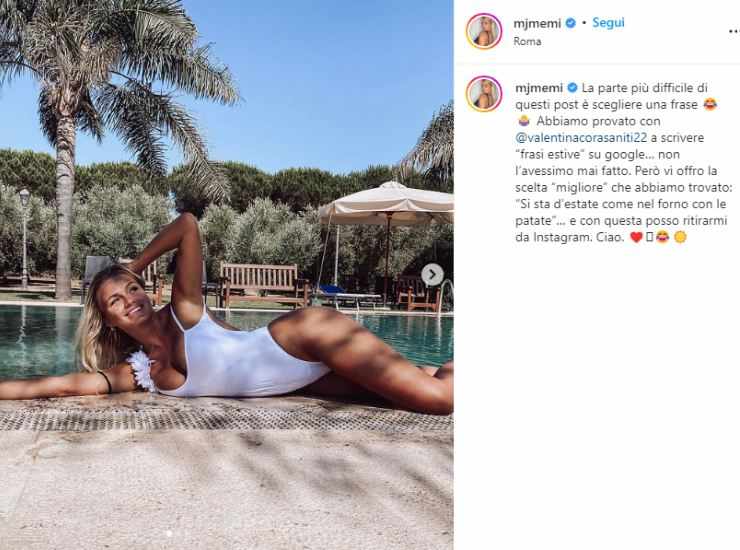The width and height of the screenshot is (740, 550).
Task: Open the story from header profile avatar
Action: point(484,31)
